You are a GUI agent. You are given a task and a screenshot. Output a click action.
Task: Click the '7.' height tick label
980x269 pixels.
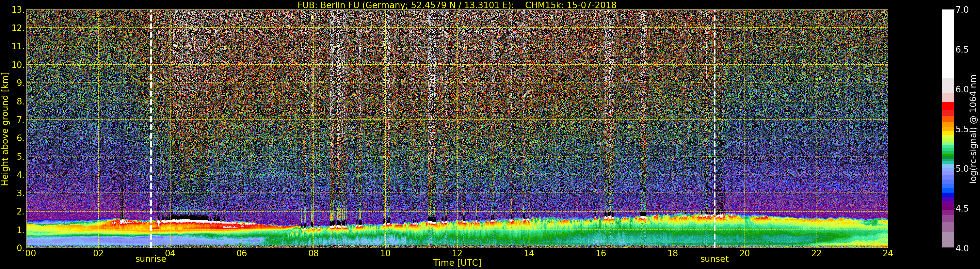click(x=21, y=120)
